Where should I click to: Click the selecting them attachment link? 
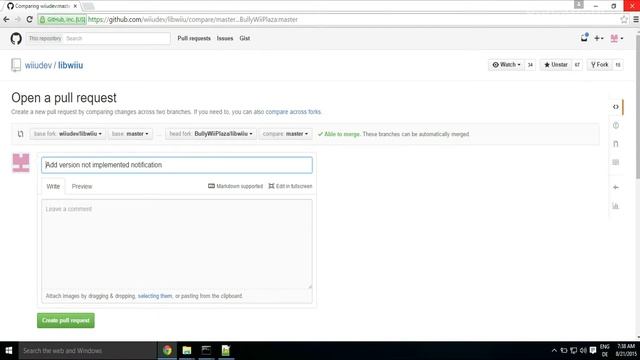tap(155, 296)
